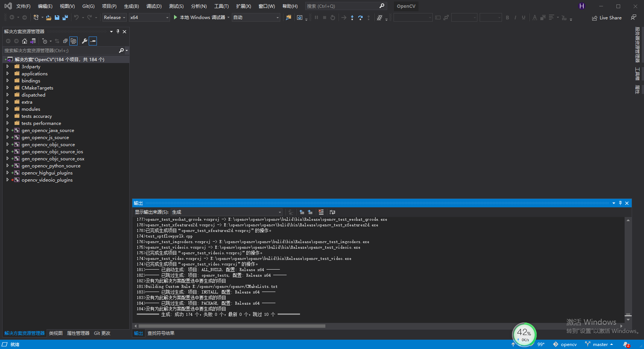Toggle word wrap in the output window
Image resolution: width=644 pixels, height=349 pixels.
(x=332, y=212)
